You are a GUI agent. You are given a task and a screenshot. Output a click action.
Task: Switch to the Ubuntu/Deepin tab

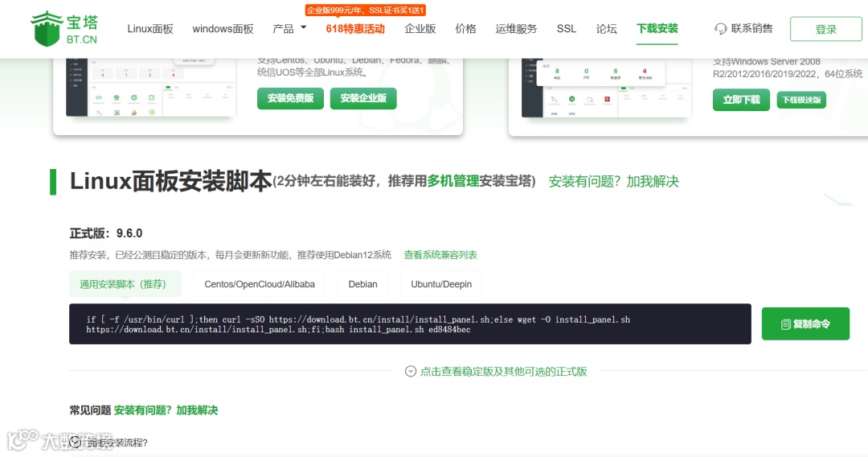pos(441,284)
